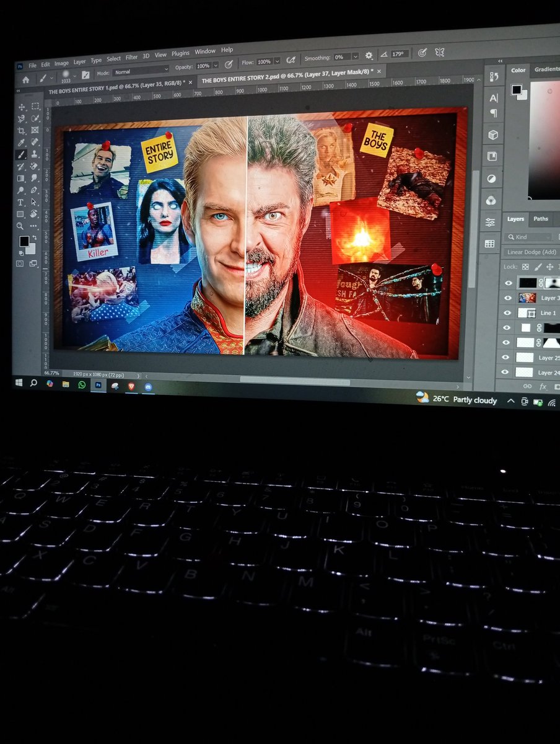Click the Home icon in options bar
Image resolution: width=560 pixels, height=744 pixels.
click(x=25, y=79)
